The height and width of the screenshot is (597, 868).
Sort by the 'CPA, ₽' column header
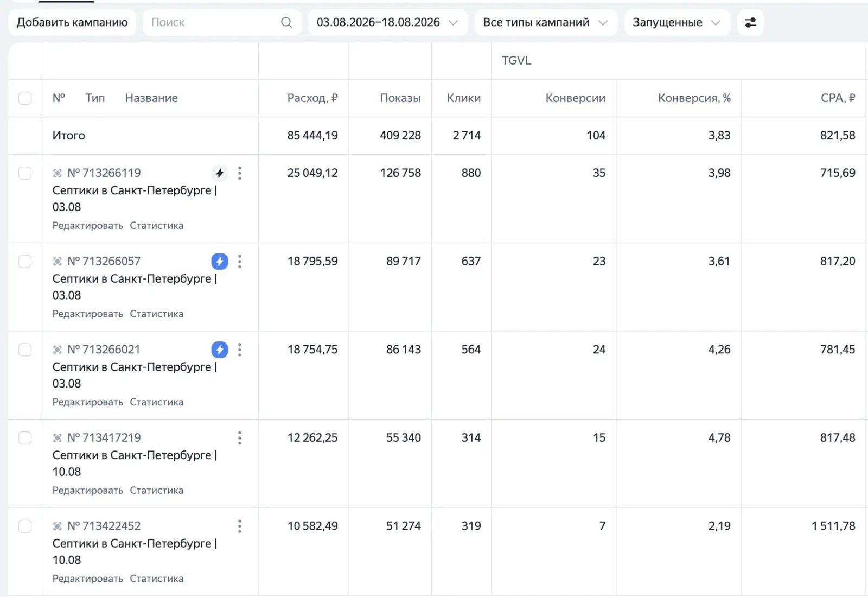pyautogui.click(x=838, y=98)
